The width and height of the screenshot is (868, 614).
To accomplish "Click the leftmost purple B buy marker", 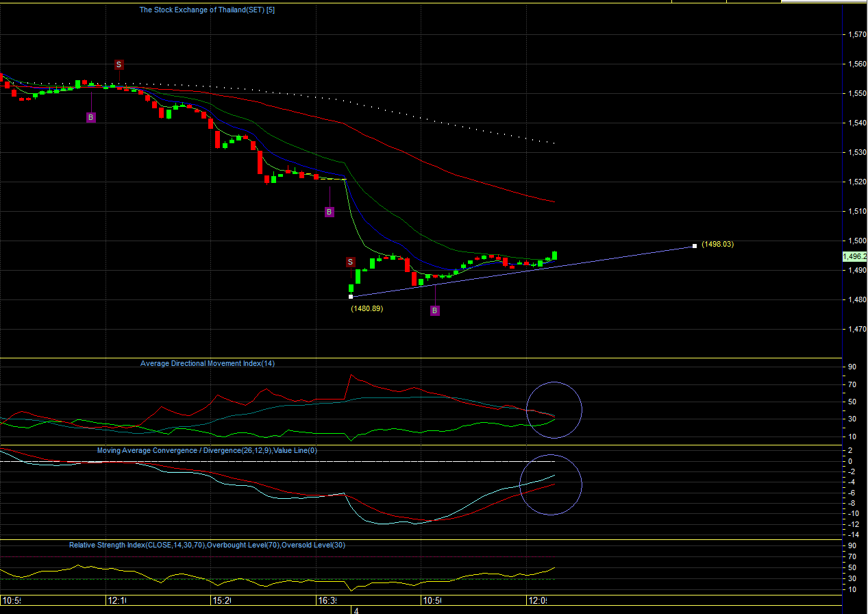I will click(x=91, y=118).
